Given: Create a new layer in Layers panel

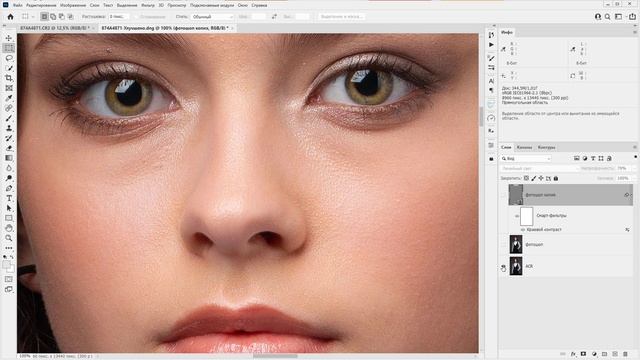Looking at the screenshot, I should tap(615, 354).
